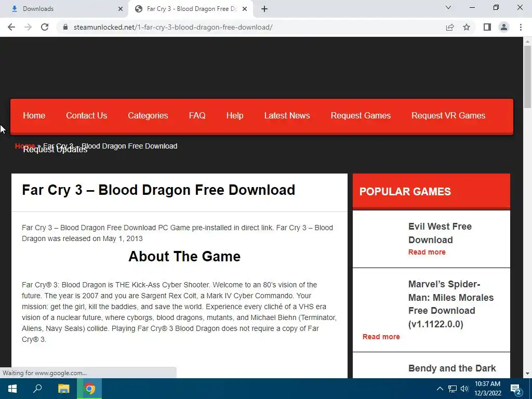Open the Windows Start menu
Screen dimensions: 532x399
pyautogui.click(x=12, y=389)
